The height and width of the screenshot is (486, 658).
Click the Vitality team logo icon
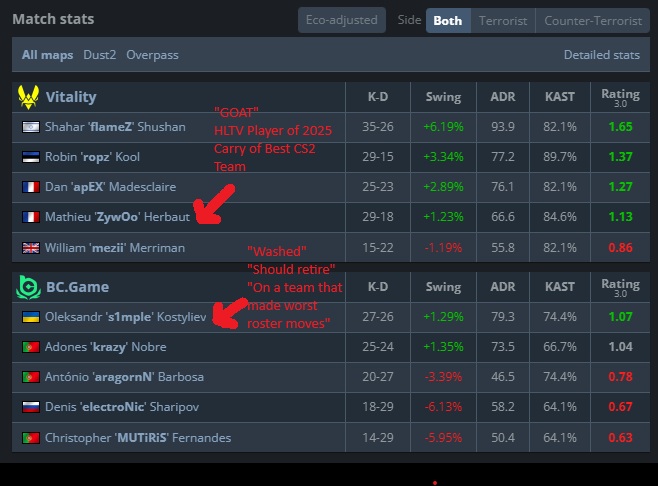click(x=29, y=97)
